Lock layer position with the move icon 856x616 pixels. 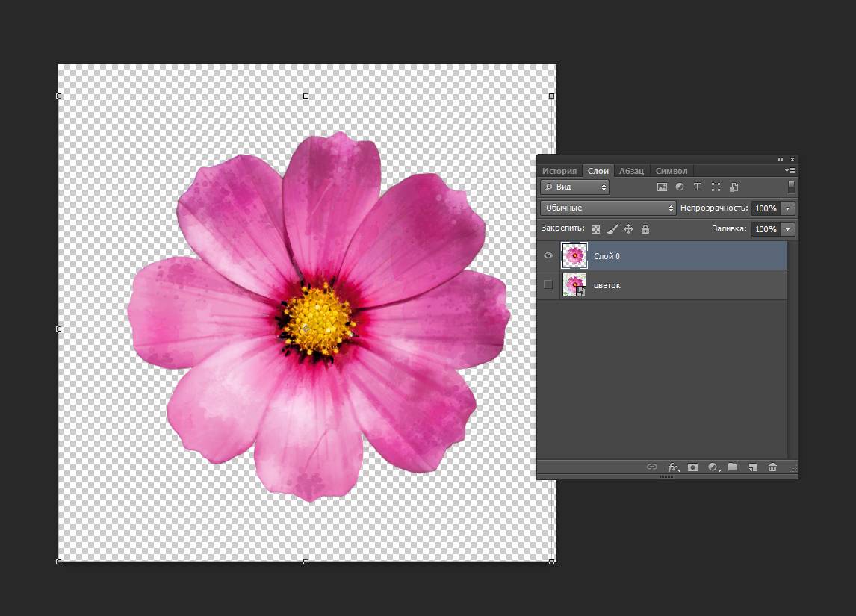pos(628,229)
